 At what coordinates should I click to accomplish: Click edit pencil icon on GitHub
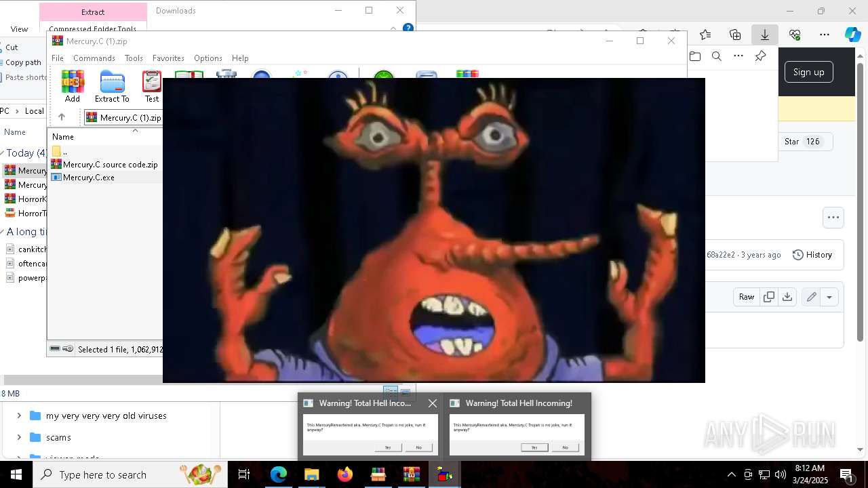point(812,297)
